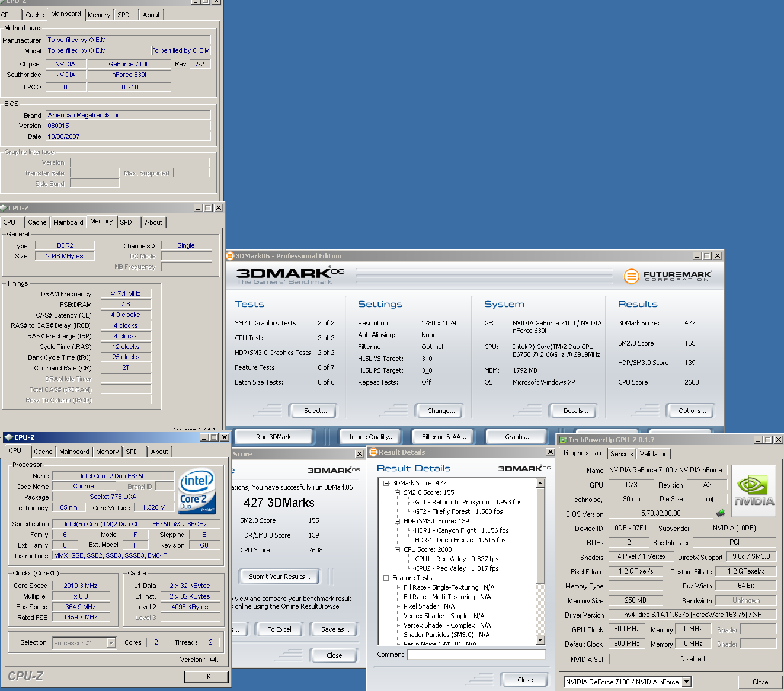Open Image Quality... settings
This screenshot has width=784, height=691.
(371, 437)
